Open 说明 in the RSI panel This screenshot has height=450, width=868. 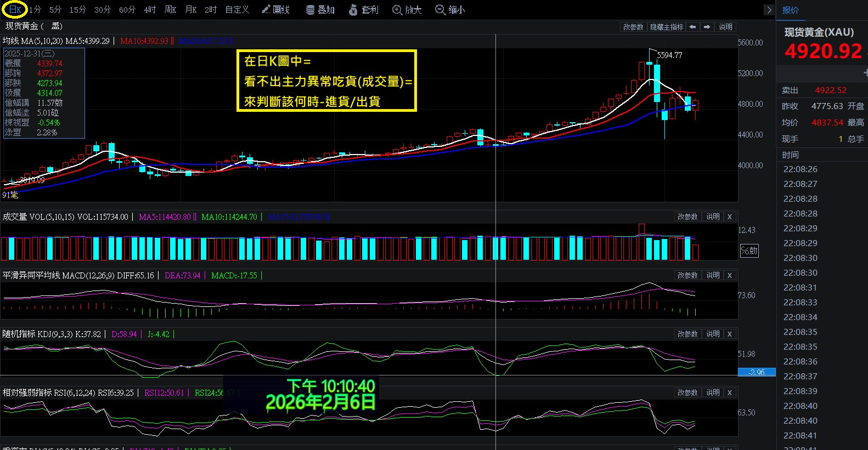point(713,393)
